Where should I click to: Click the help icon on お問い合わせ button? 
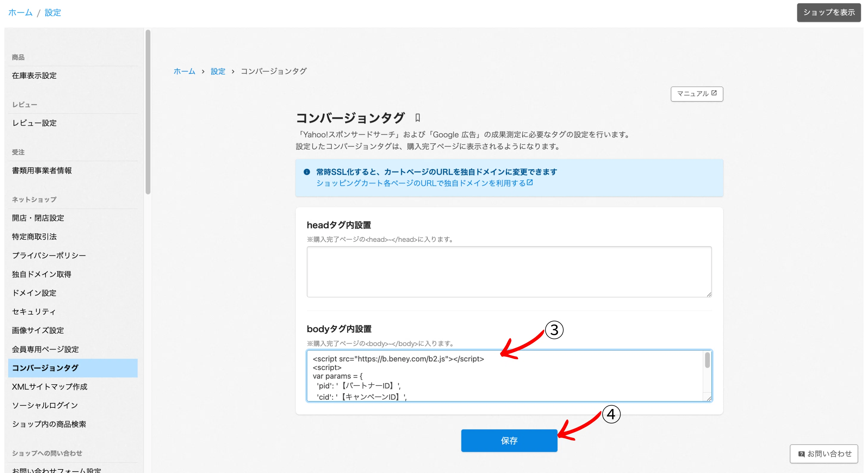pyautogui.click(x=802, y=454)
